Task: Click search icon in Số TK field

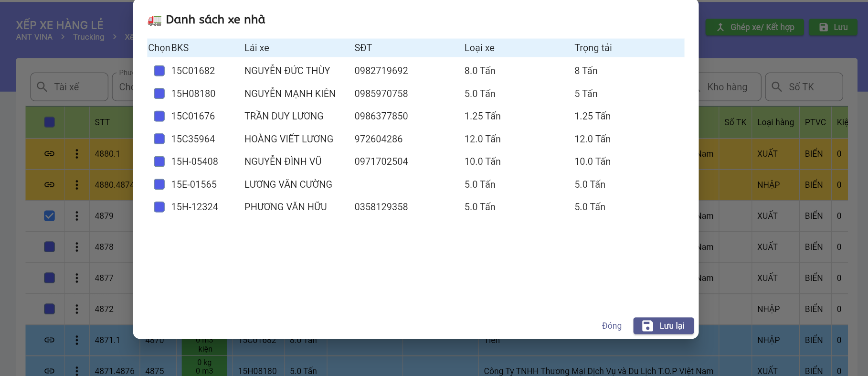Action: [777, 87]
